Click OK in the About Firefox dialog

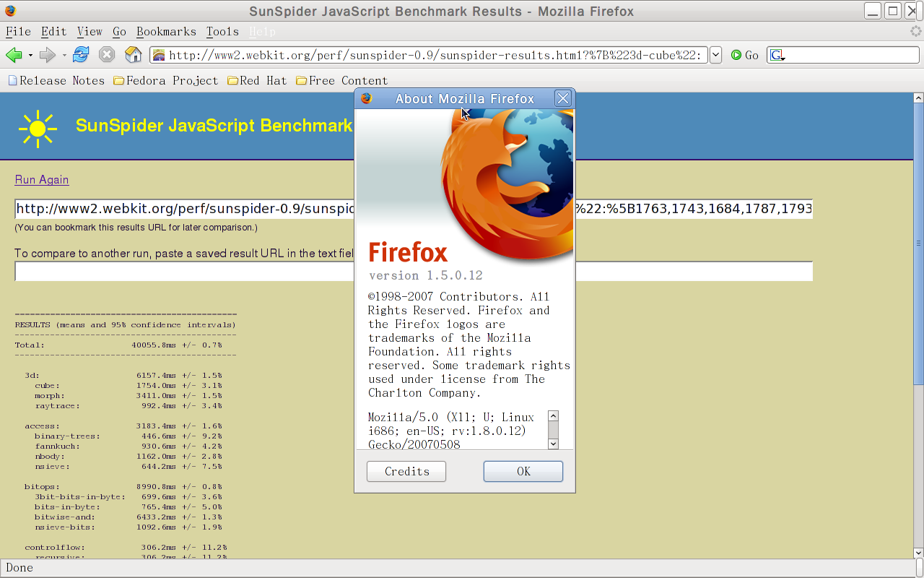[523, 471]
